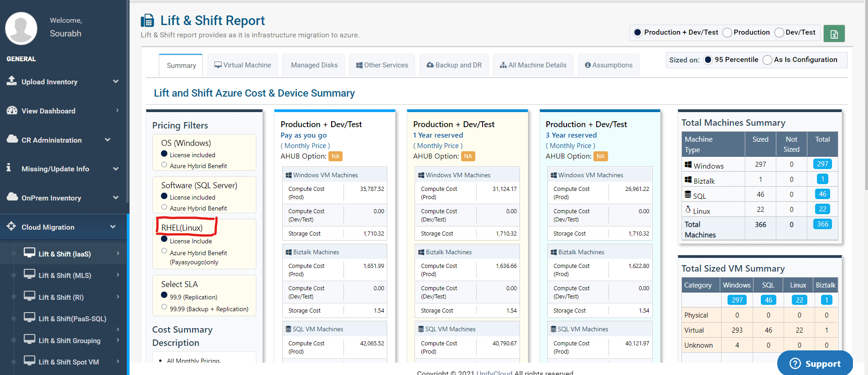Image resolution: width=868 pixels, height=375 pixels.
Task: Select the Dev/Test radio button
Action: [780, 32]
